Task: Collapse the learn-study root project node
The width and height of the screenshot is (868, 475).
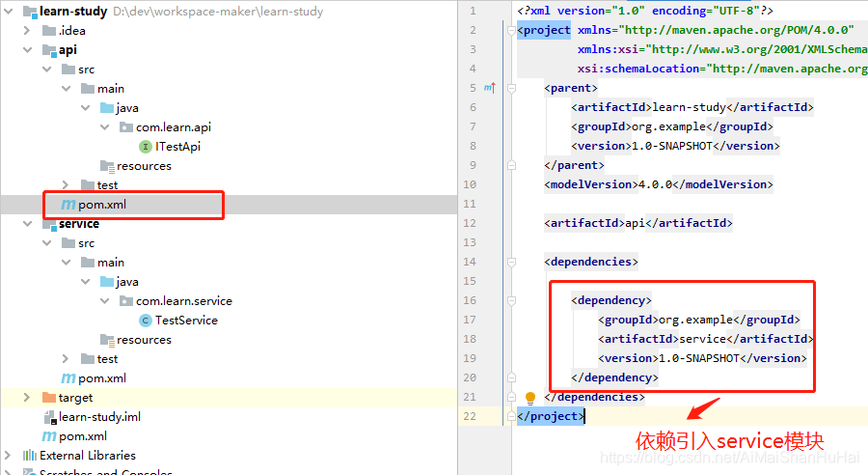Action: [9, 11]
